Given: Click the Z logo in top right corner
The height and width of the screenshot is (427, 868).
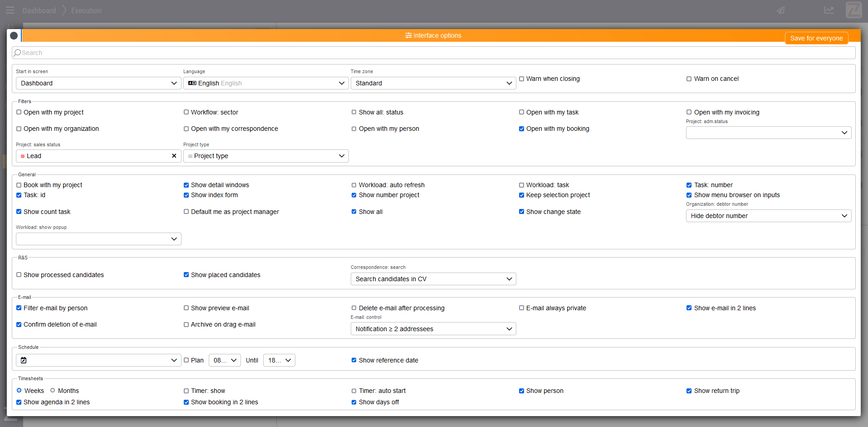Looking at the screenshot, I should pos(853,10).
